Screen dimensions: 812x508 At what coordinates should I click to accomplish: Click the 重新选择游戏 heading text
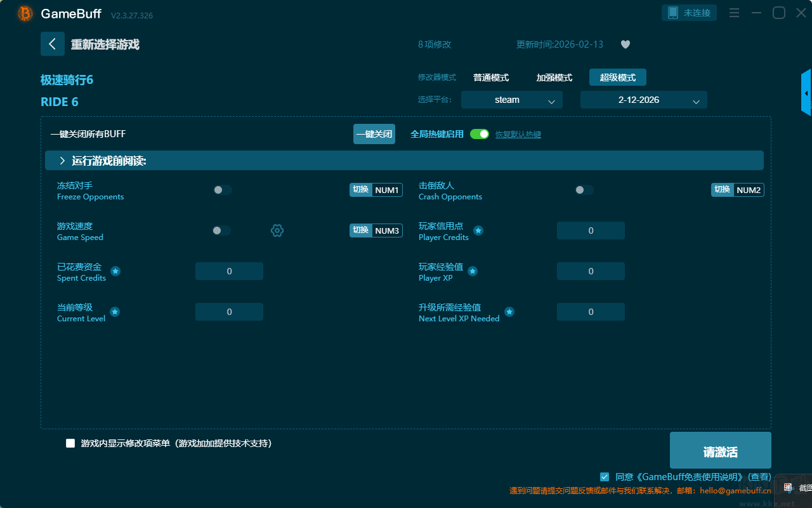105,44
